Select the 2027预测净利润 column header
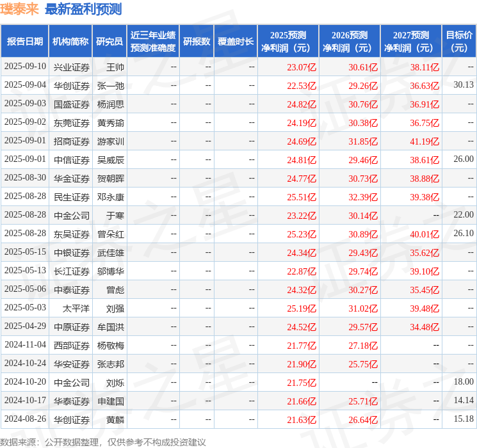This screenshot has width=477, height=448. tap(411, 42)
